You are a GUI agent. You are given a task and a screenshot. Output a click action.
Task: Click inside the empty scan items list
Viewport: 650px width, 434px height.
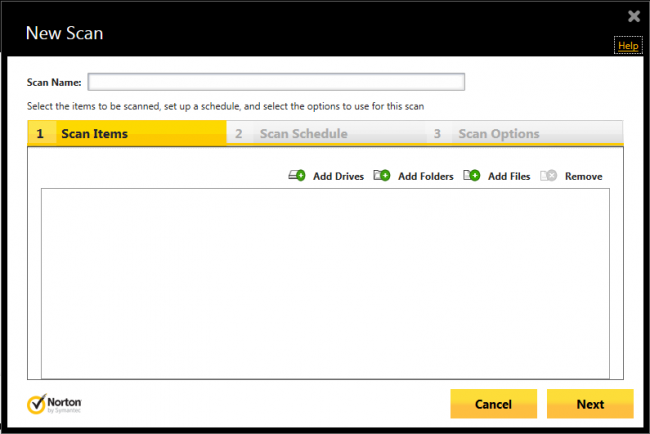click(x=325, y=283)
